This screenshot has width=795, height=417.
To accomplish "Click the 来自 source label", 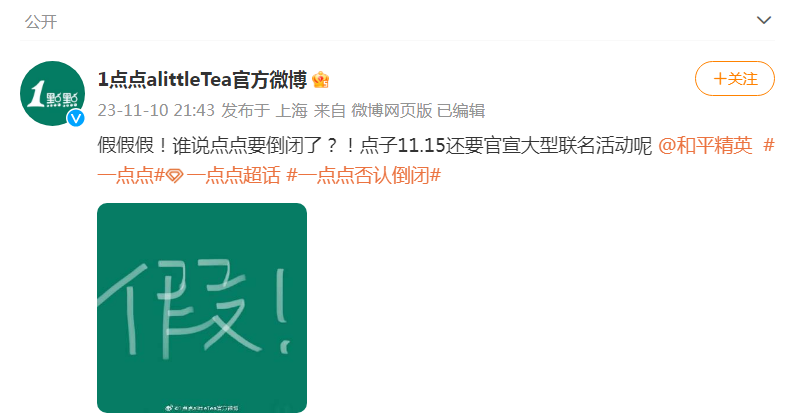I will 330,110.
